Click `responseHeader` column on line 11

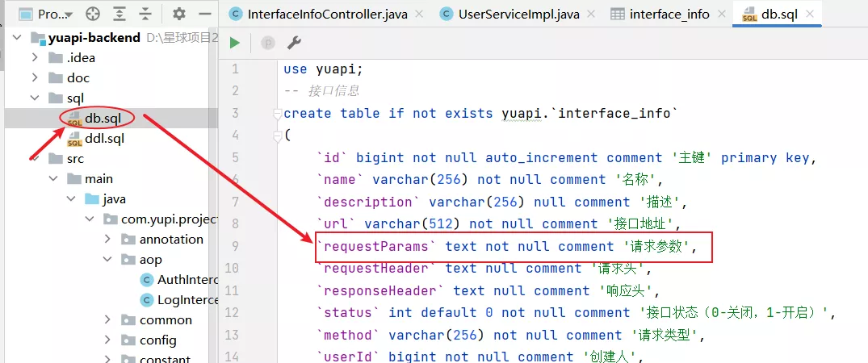[379, 291]
